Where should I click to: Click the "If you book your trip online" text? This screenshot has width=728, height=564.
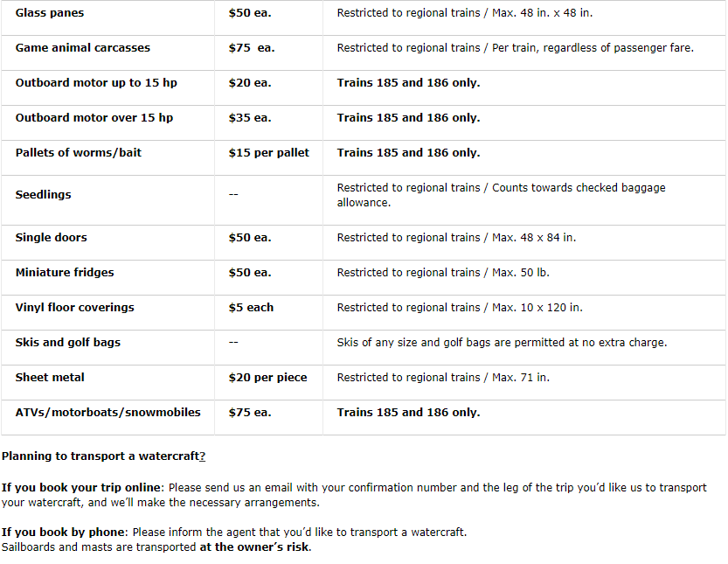click(x=82, y=488)
